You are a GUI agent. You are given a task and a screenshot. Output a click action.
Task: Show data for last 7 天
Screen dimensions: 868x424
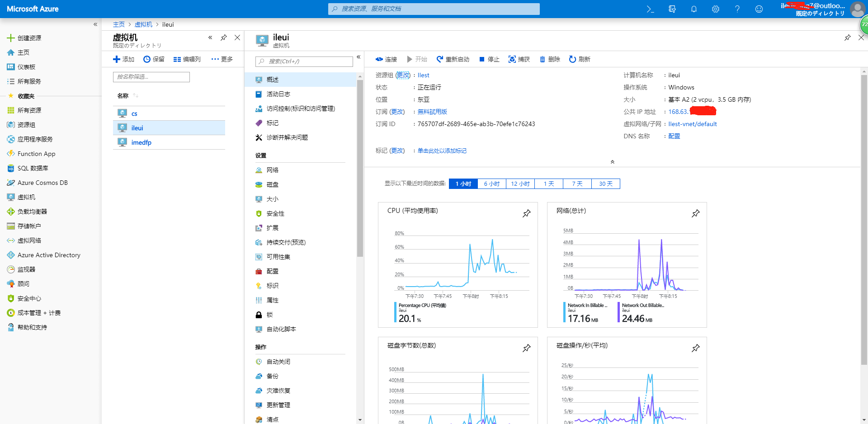577,184
